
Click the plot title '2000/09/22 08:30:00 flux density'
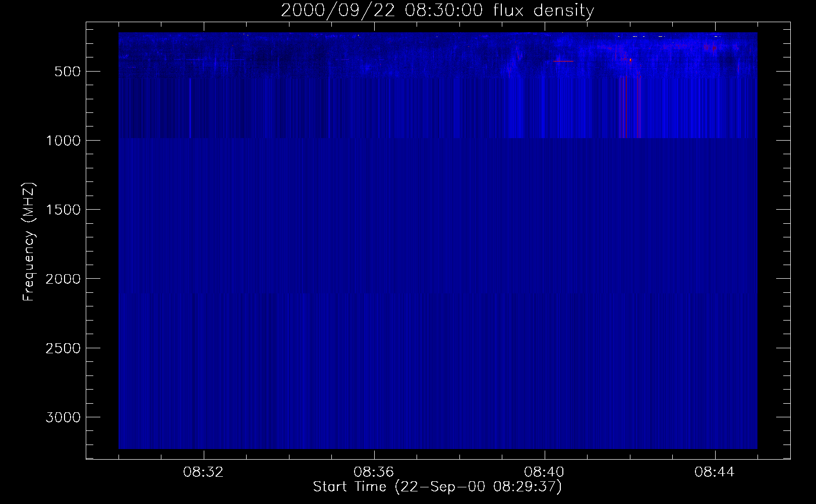437,11
